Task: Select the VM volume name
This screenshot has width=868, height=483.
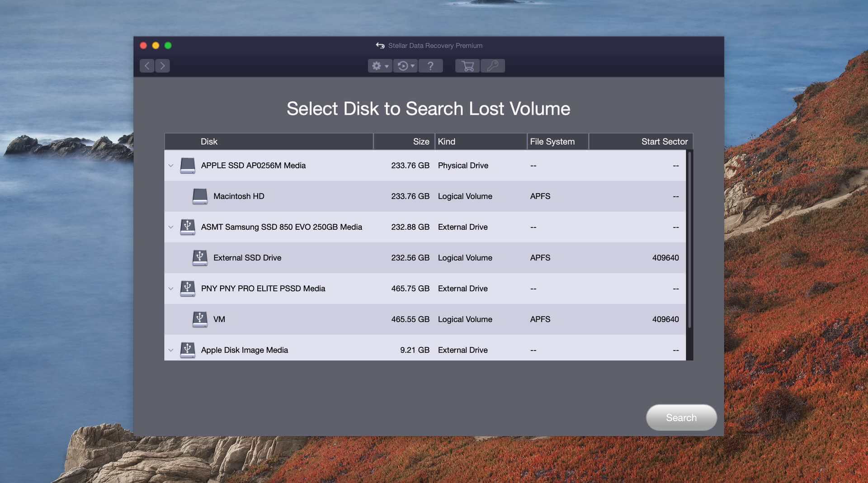Action: point(219,319)
